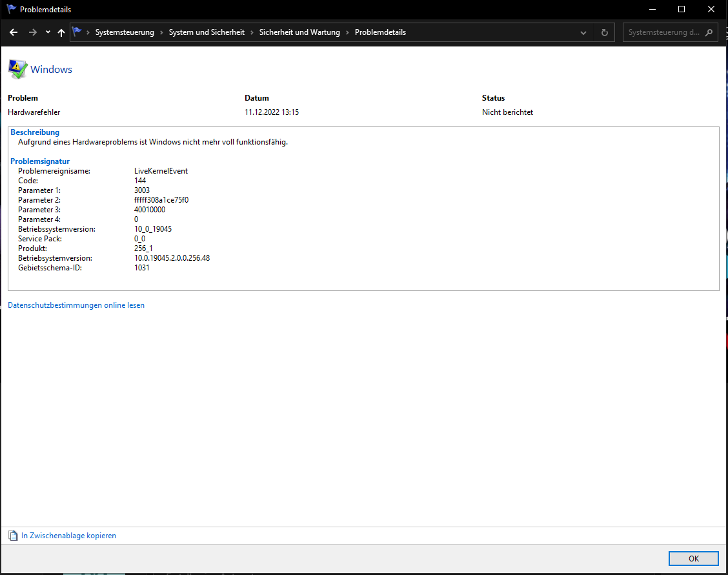Select the Hardwarefehler problem text

pyautogui.click(x=34, y=112)
